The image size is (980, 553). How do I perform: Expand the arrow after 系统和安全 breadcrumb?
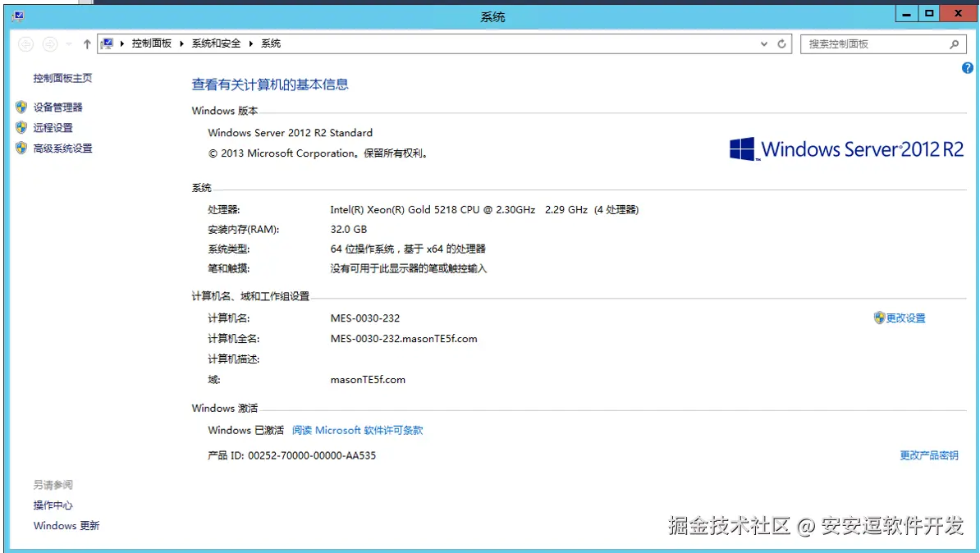250,43
